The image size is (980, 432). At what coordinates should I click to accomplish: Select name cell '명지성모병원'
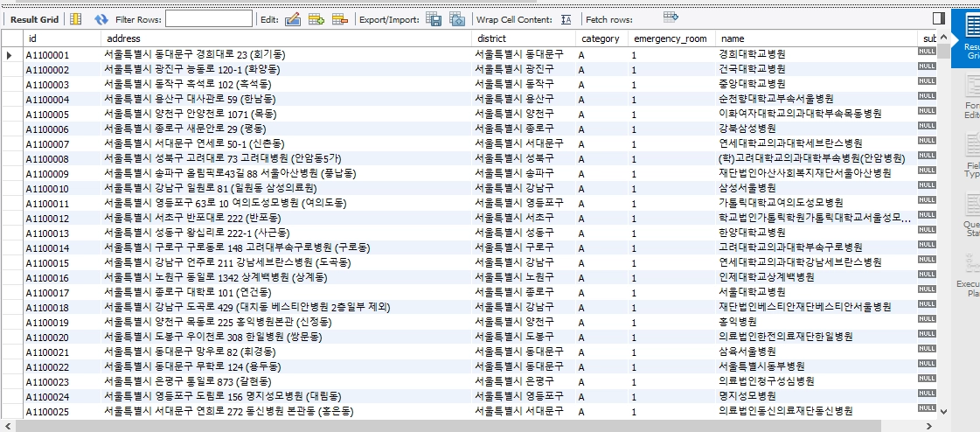tap(817, 396)
